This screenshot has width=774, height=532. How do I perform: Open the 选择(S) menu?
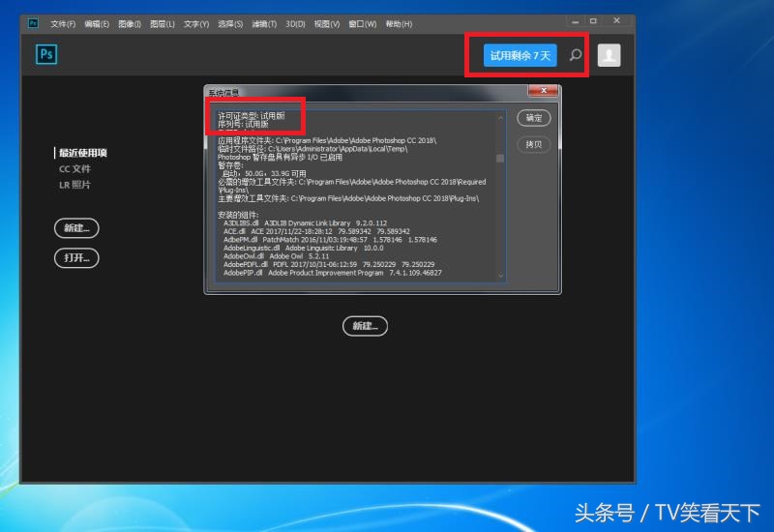[230, 23]
